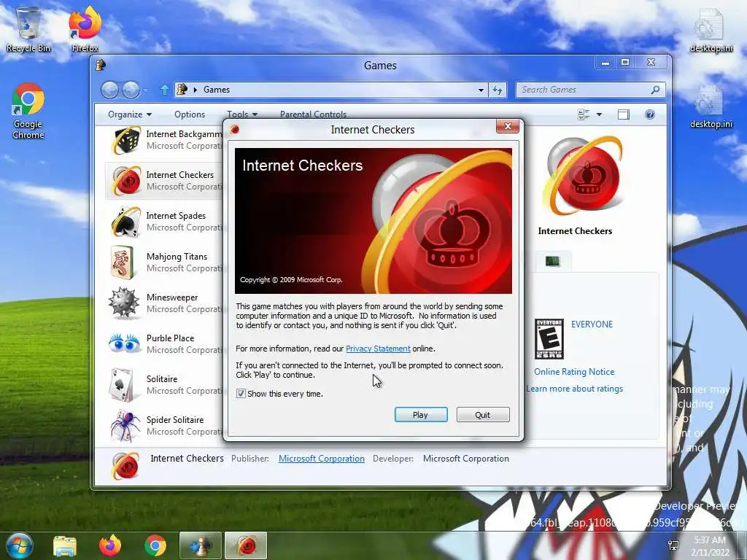Click the change view icon

(584, 114)
